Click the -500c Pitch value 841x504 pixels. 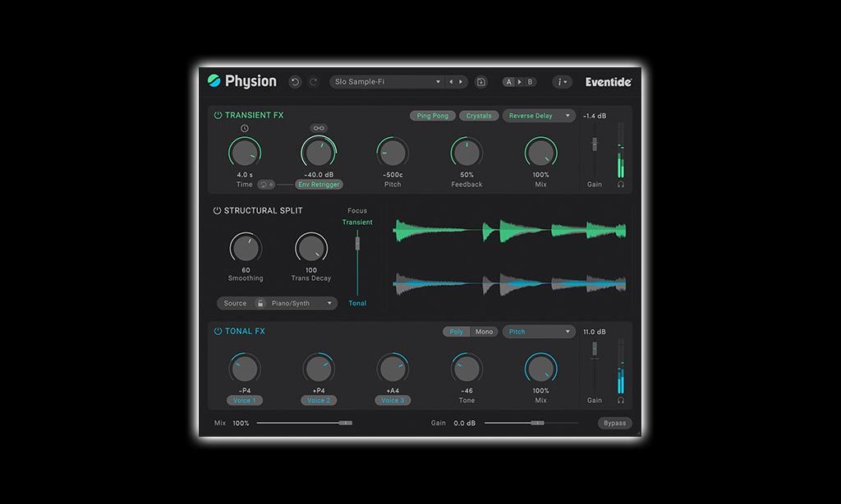tap(393, 175)
